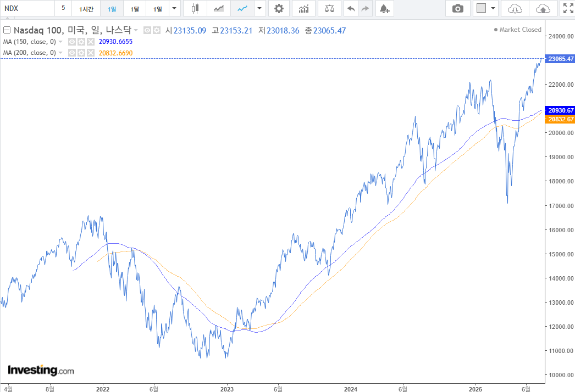Click the 2025 time axis label
This screenshot has width=575, height=392.
(476, 389)
